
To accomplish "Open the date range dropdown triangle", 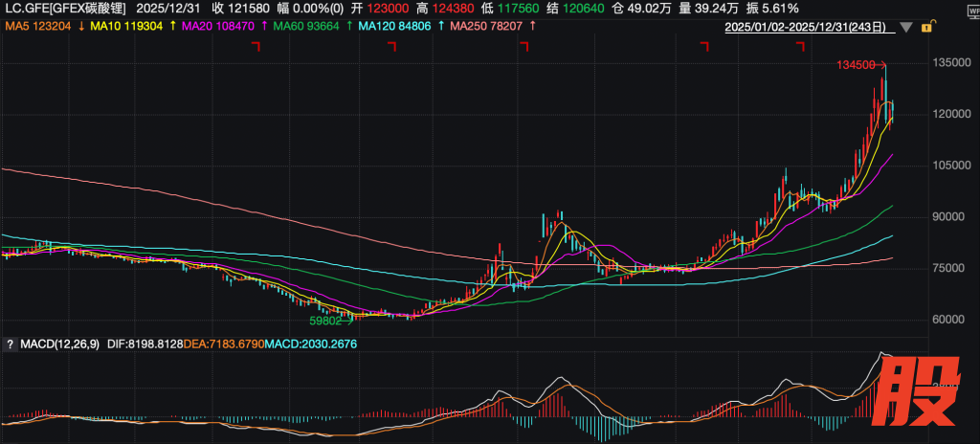I will 909,29.
